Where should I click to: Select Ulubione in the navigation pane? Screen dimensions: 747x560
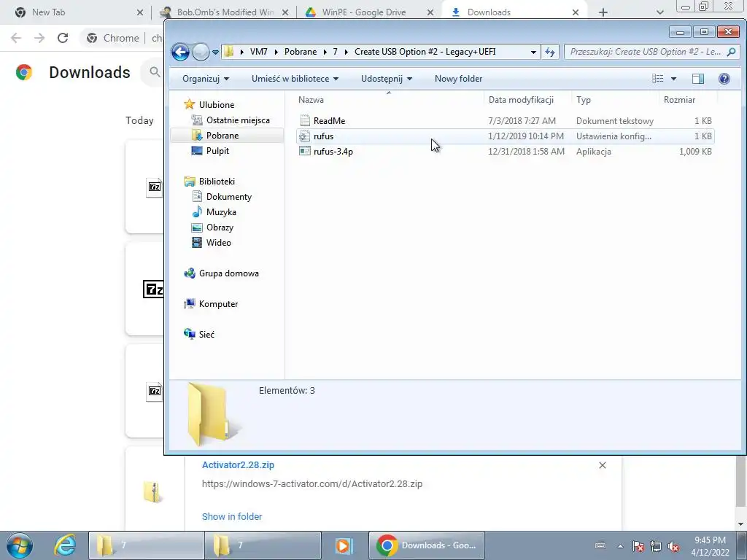click(216, 105)
